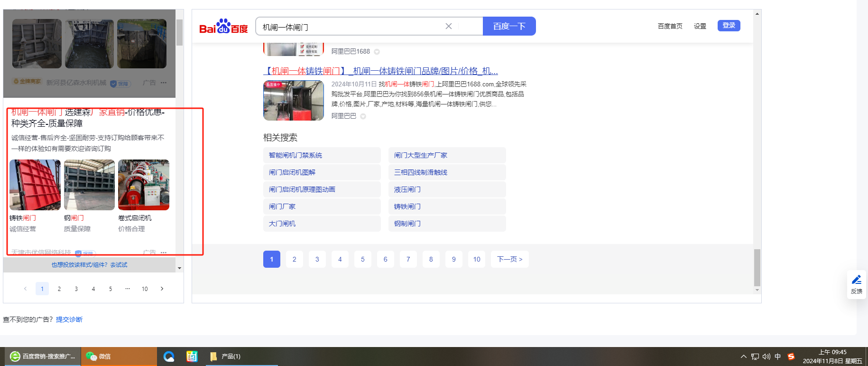868x366 pixels.
Task: Go to Baidu results page 3
Action: tap(317, 259)
